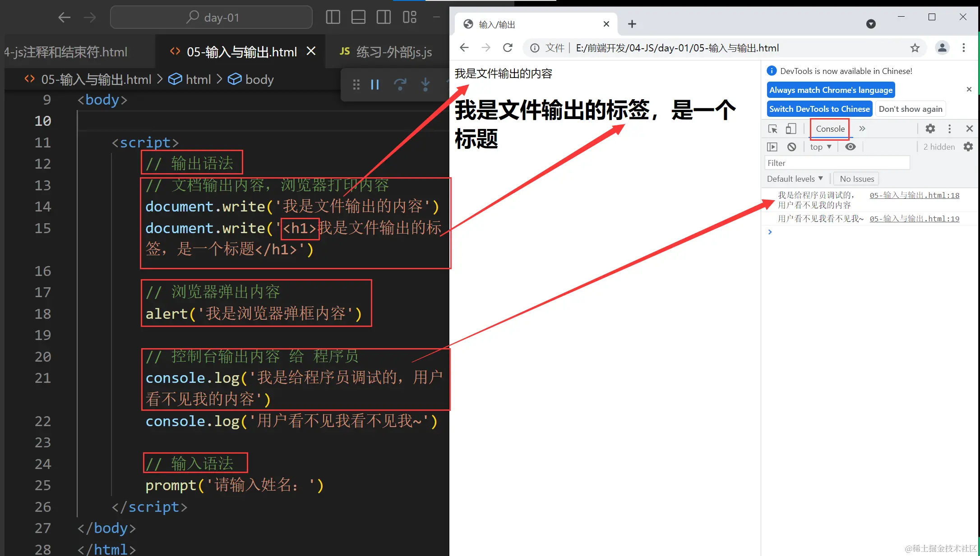The width and height of the screenshot is (980, 556).
Task: Open the DevTools customize menu
Action: 950,129
